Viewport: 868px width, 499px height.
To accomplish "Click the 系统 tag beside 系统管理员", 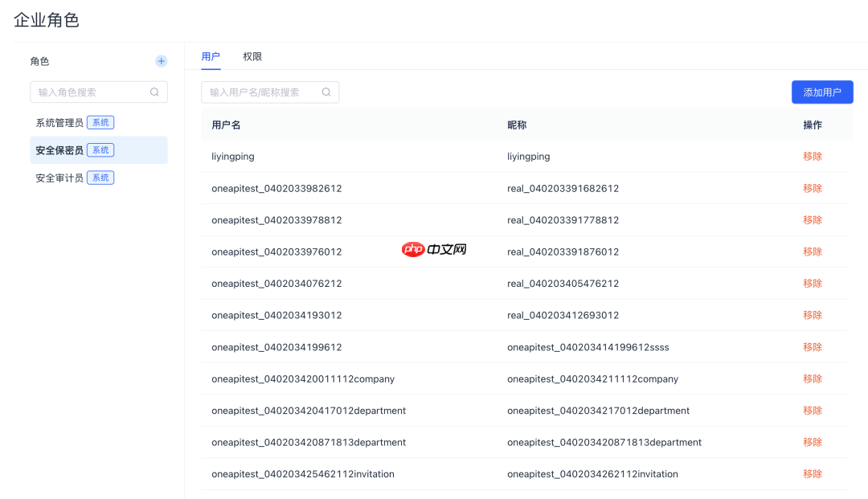I will click(x=100, y=121).
